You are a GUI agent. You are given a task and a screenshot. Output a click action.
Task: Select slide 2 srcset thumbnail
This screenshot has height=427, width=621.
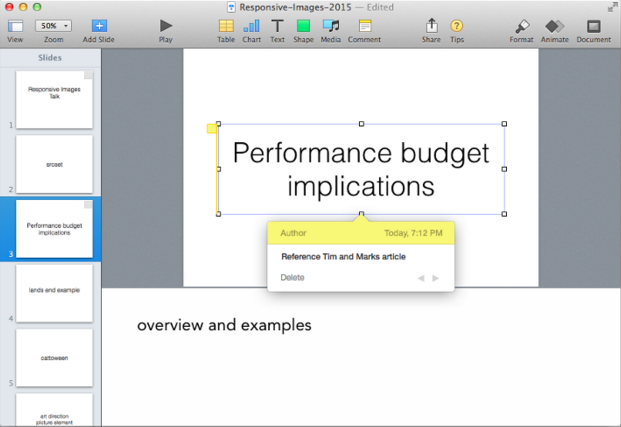(54, 164)
